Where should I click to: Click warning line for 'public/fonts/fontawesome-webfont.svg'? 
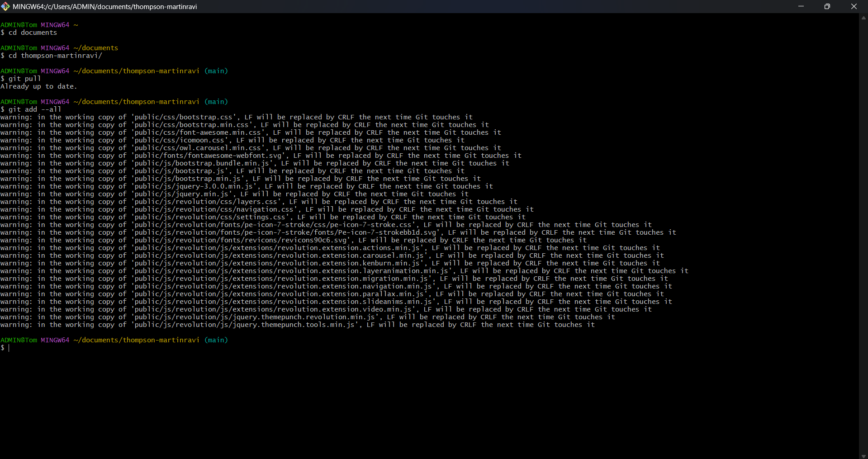click(x=261, y=156)
